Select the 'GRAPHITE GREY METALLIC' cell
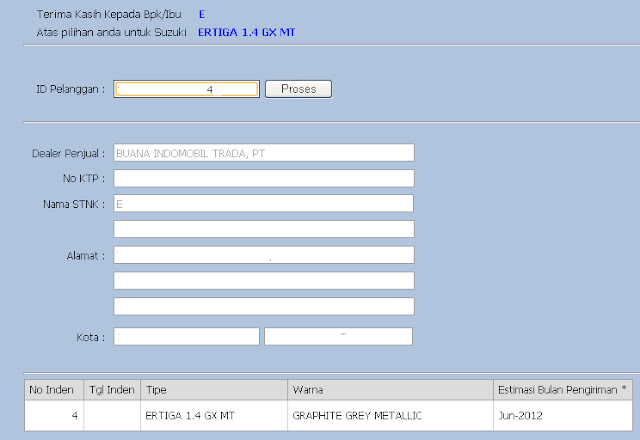 390,416
